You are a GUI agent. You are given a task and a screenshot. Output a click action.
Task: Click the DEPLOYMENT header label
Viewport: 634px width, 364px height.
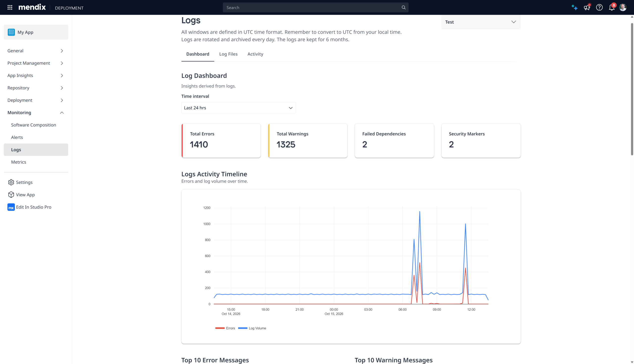click(69, 8)
